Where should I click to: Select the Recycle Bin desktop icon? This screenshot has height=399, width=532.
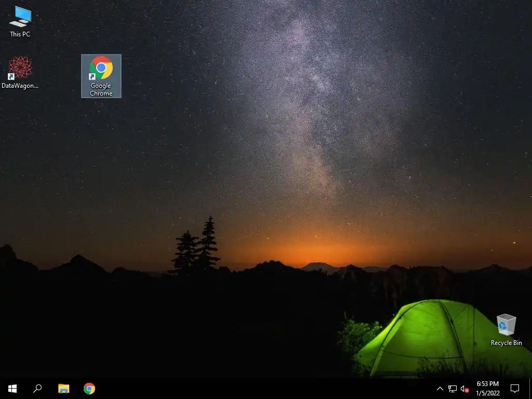506,329
